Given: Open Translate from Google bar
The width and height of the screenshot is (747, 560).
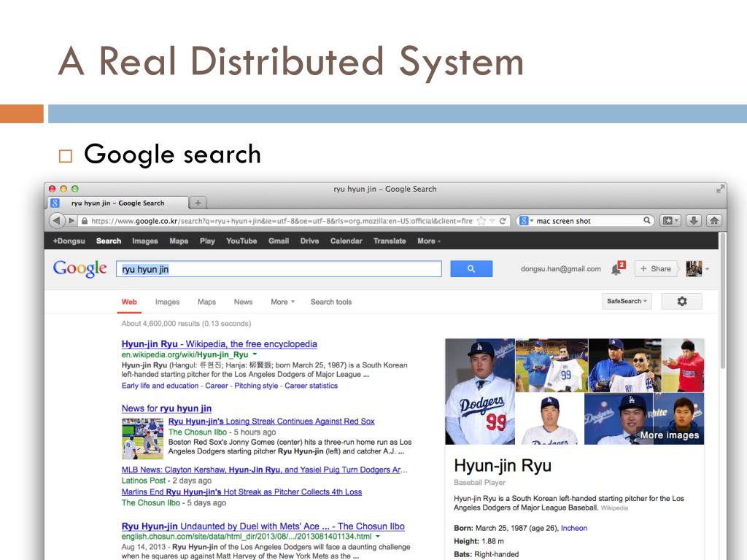Looking at the screenshot, I should 390,241.
